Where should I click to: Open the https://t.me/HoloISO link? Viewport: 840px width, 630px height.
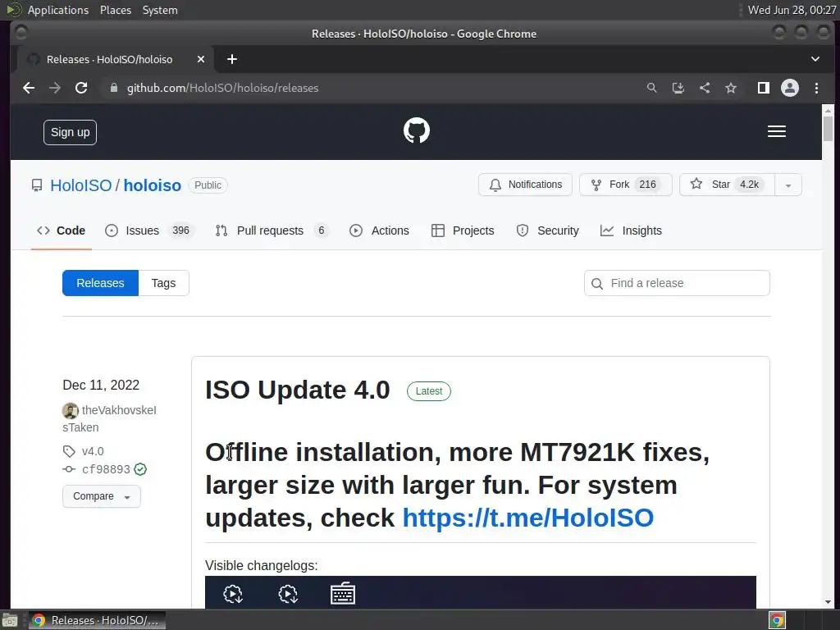pos(527,518)
